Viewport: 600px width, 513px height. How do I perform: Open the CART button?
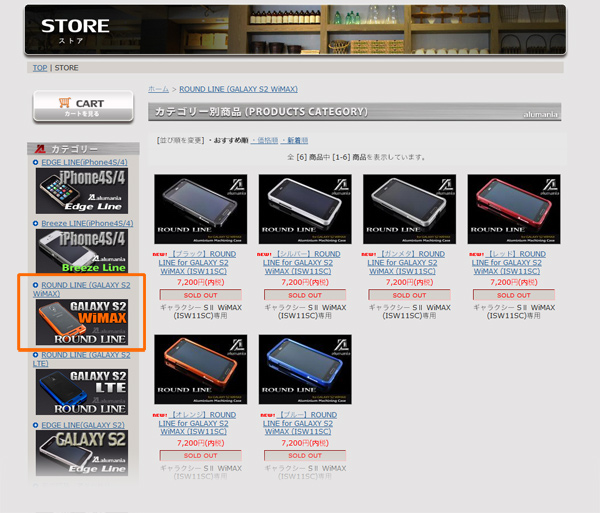point(83,107)
